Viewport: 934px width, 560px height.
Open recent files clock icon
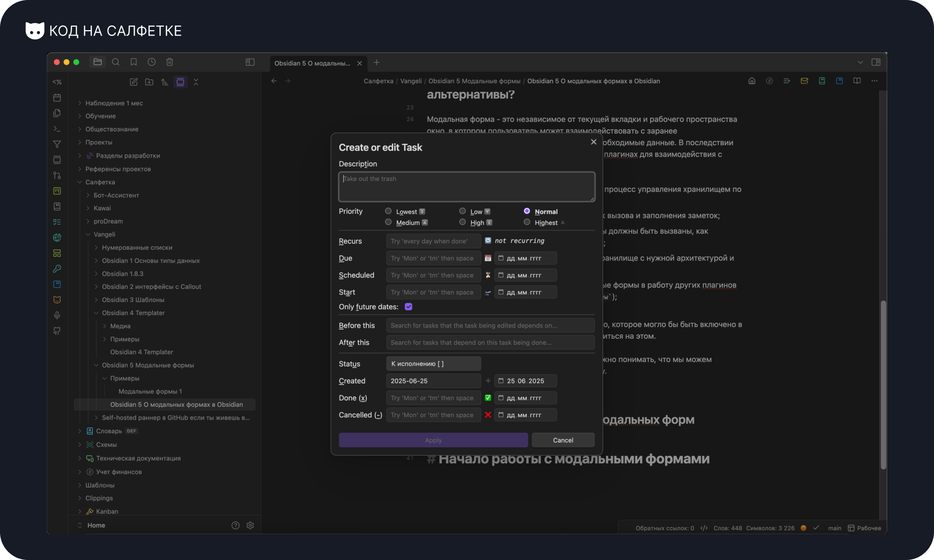point(152,62)
